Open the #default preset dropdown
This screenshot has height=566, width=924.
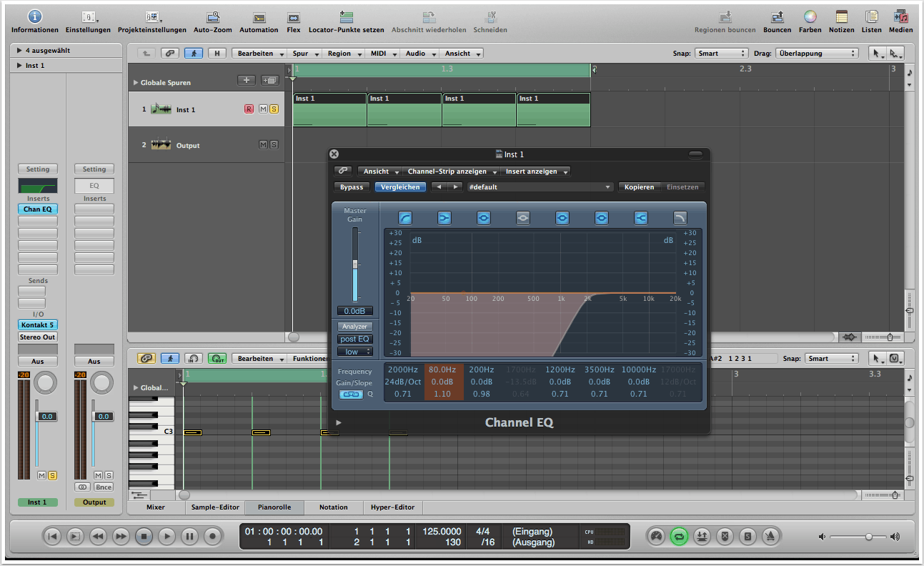click(540, 187)
